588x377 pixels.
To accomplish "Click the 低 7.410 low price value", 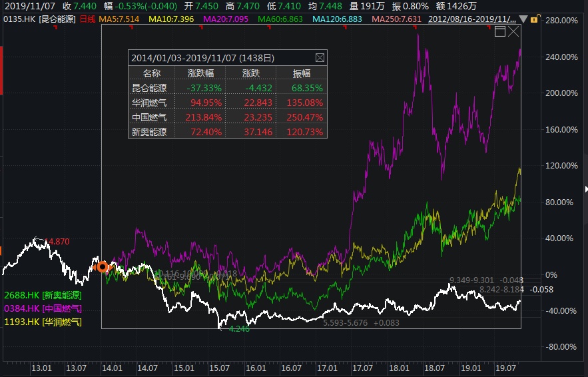I will (x=284, y=6).
